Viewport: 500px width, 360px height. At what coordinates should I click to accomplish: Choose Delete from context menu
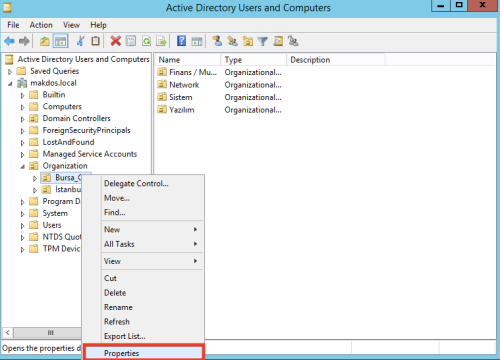click(x=143, y=293)
